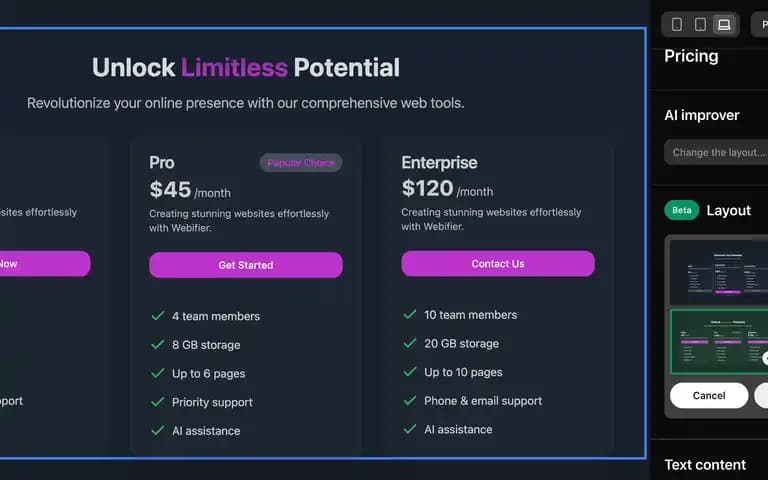The height and width of the screenshot is (480, 768).
Task: Select the desktop laptop preview icon
Action: [724, 24]
